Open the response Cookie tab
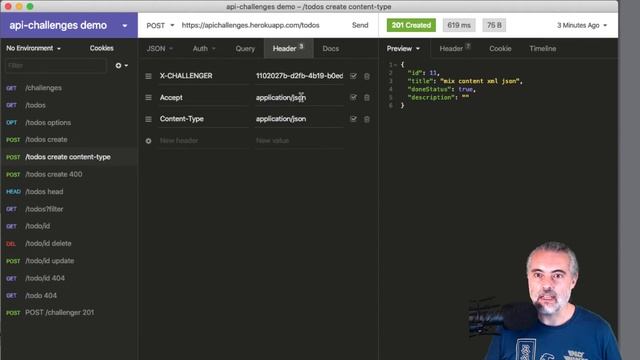This screenshot has height=360, width=640. tap(500, 49)
